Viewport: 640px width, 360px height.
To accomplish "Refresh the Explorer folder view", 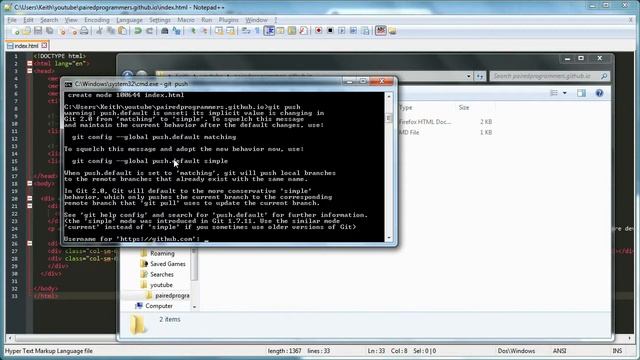I will tap(480, 76).
